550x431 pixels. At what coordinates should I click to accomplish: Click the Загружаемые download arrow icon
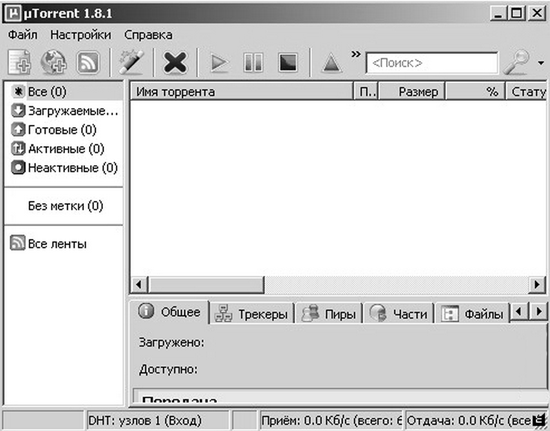coord(18,110)
